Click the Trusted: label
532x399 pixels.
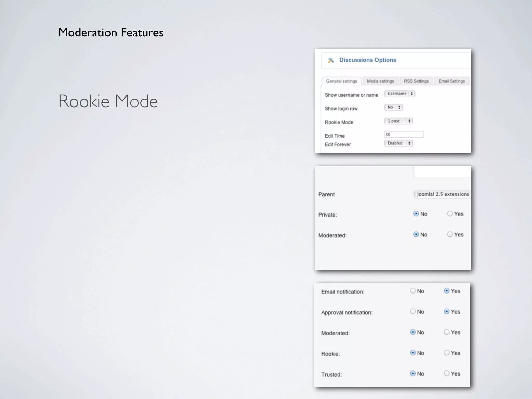[x=331, y=375]
